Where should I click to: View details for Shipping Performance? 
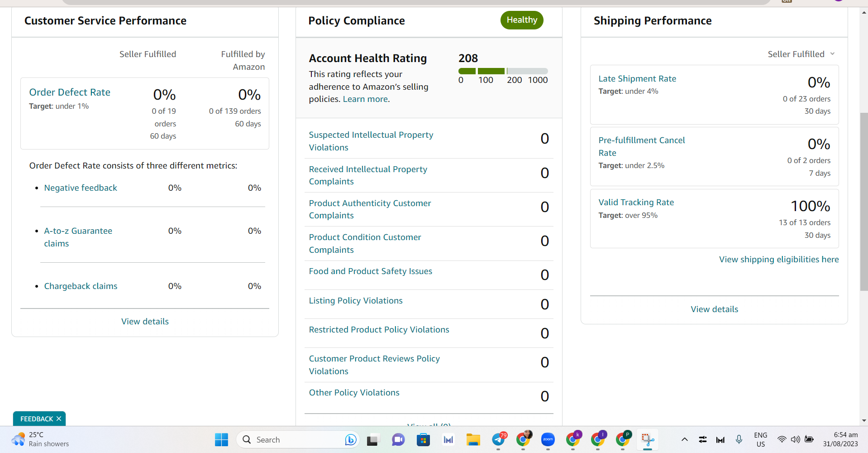pyautogui.click(x=714, y=309)
